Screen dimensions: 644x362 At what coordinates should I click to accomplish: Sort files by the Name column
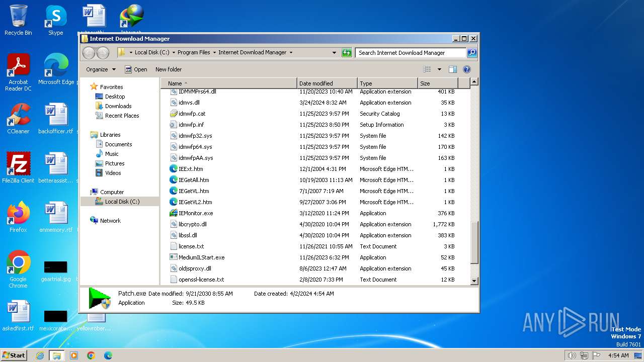[x=229, y=83]
